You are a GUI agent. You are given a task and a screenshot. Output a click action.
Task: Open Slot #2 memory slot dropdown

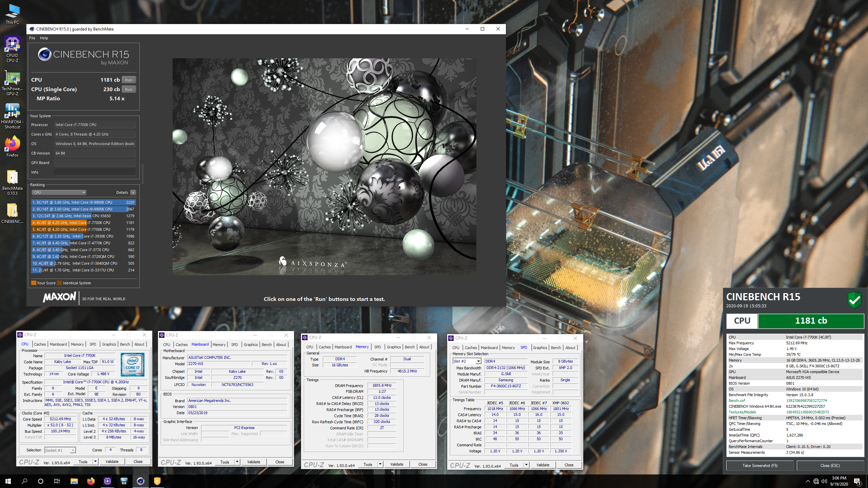coord(467,361)
